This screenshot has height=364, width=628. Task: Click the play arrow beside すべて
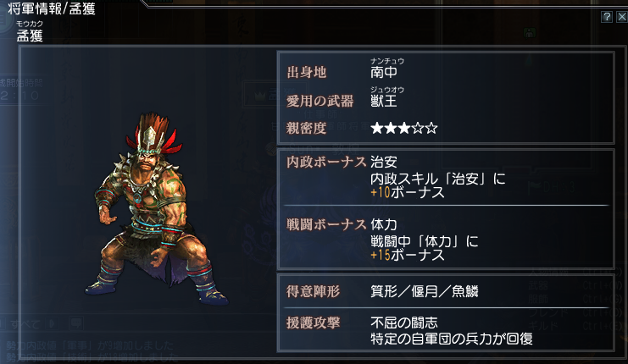(52, 323)
